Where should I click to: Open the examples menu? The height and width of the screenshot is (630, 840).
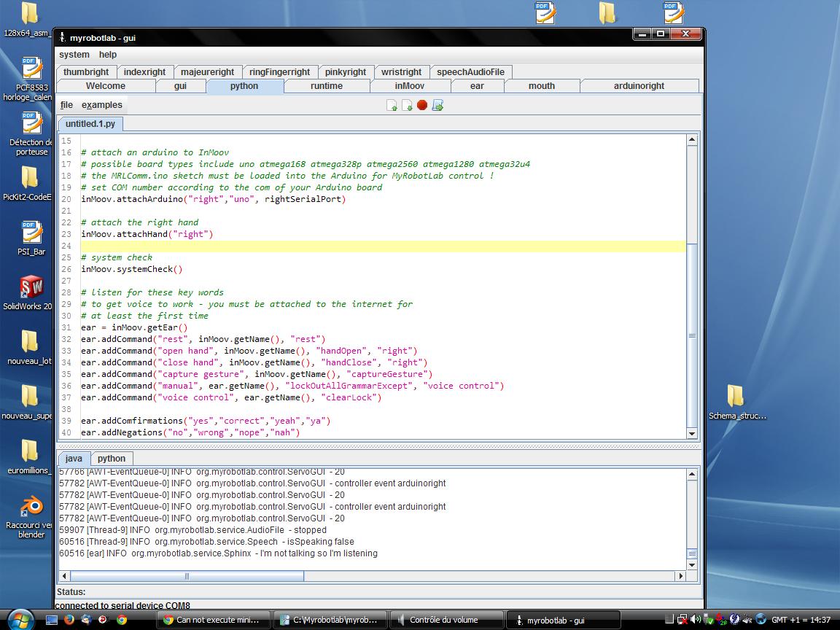[x=102, y=105]
